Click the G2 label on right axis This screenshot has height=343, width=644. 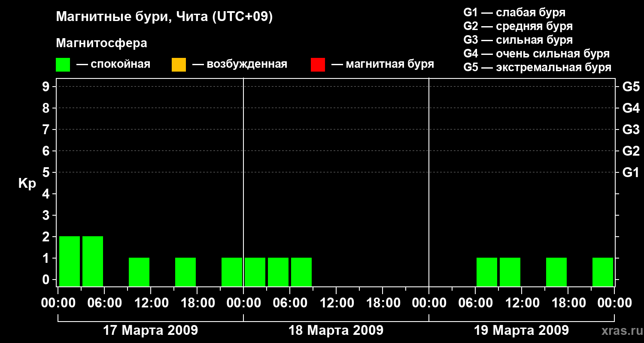coord(631,151)
